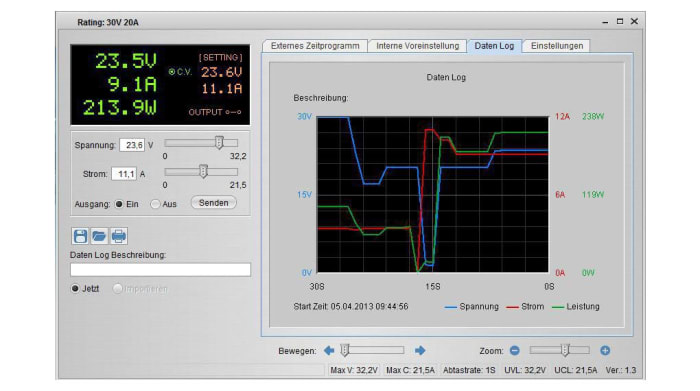The image size is (700, 391).
Task: Select the Daten Log tab
Action: (494, 46)
